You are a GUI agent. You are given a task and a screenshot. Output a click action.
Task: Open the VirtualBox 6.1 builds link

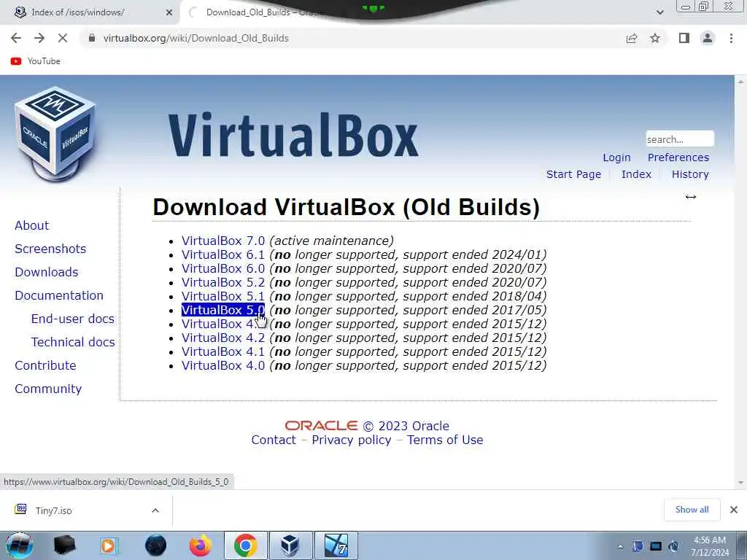tap(223, 254)
